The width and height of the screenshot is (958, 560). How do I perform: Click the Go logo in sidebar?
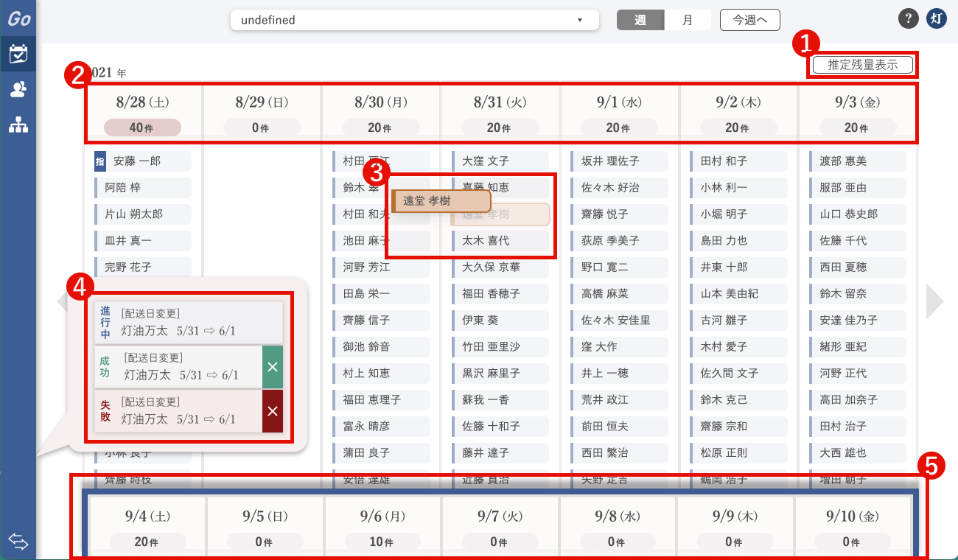tap(18, 19)
